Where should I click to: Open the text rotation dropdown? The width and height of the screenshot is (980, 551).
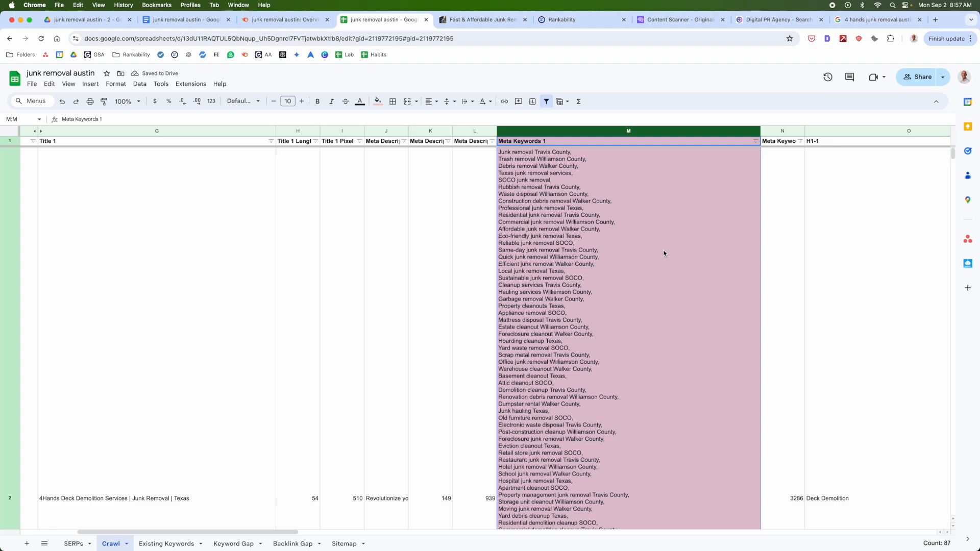tap(485, 102)
